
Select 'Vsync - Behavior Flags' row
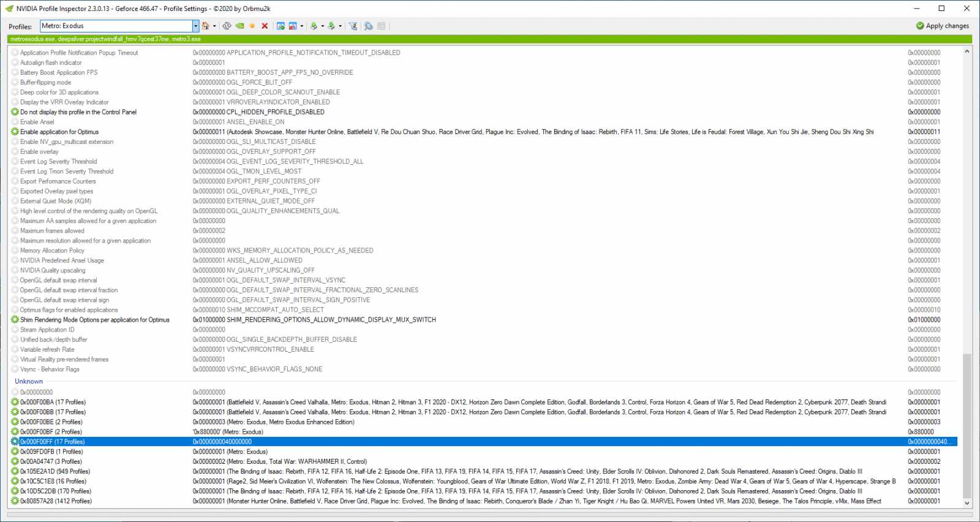click(484, 369)
